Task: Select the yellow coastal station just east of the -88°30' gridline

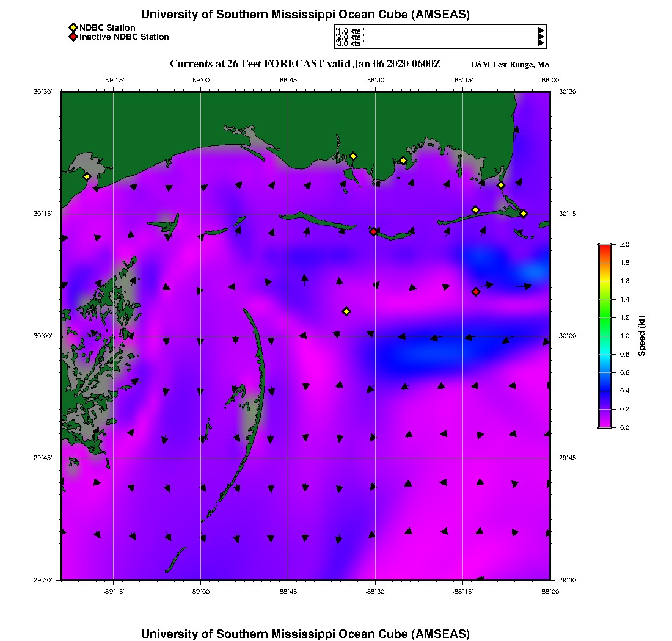Action: click(403, 161)
